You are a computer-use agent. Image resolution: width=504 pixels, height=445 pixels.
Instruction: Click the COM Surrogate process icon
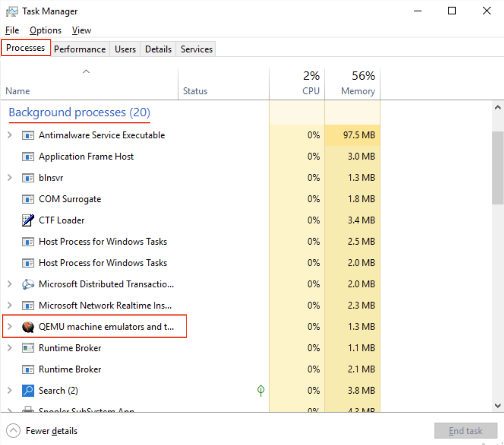28,199
